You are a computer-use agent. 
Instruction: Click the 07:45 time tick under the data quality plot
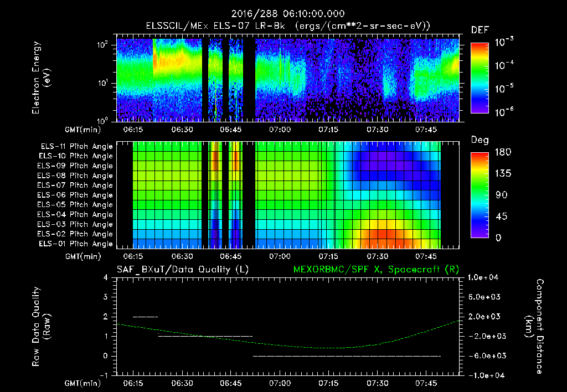pos(426,383)
